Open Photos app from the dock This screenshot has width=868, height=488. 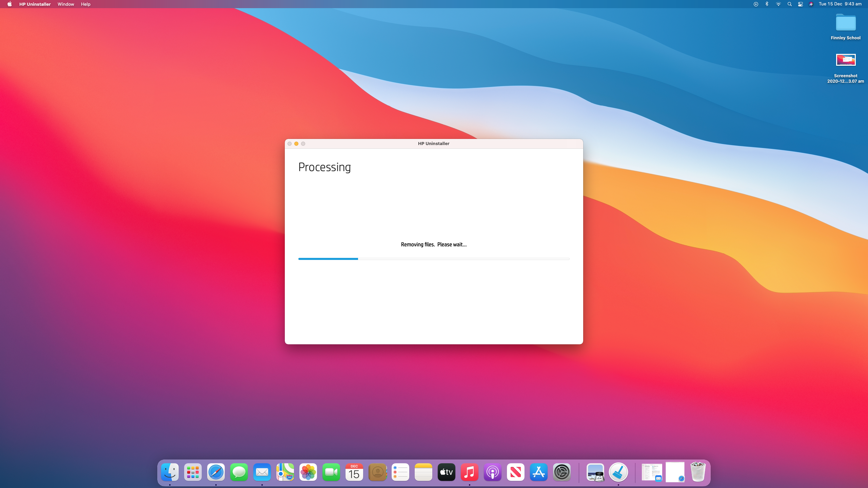308,472
